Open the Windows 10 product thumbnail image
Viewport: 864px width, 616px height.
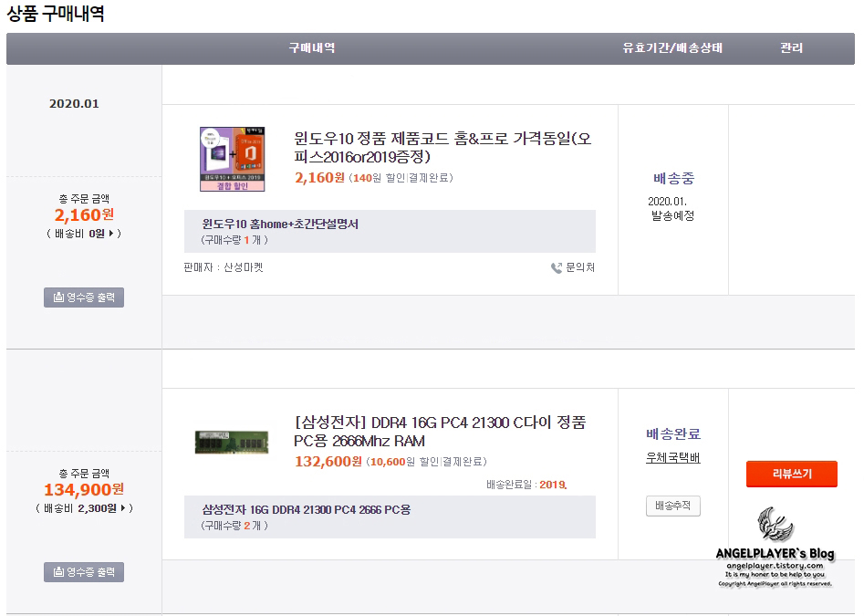[x=232, y=159]
